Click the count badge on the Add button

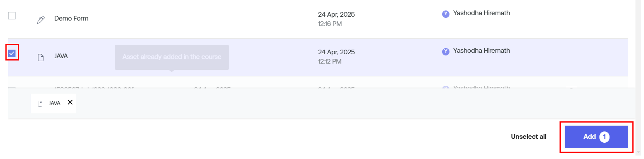(x=604, y=137)
